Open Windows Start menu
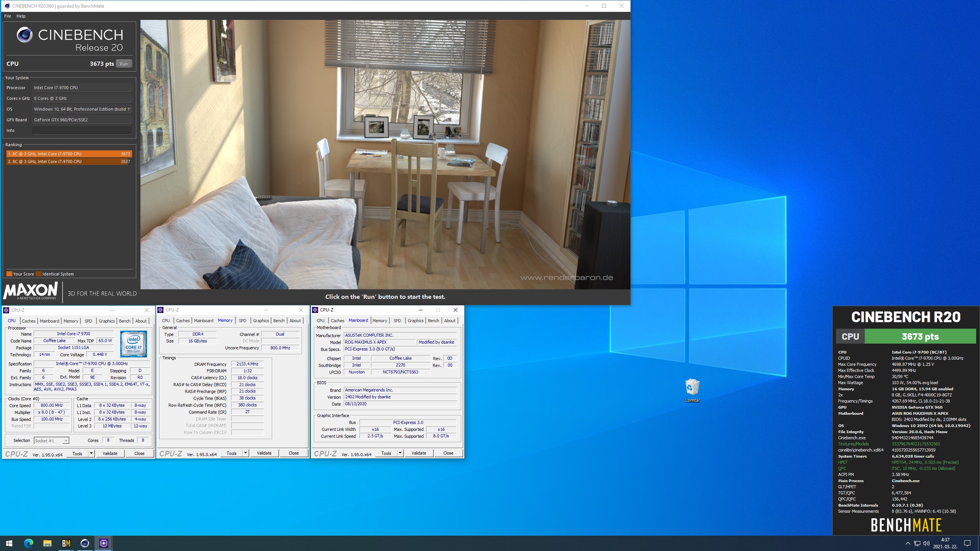Viewport: 980px width, 551px height. pos(9,543)
